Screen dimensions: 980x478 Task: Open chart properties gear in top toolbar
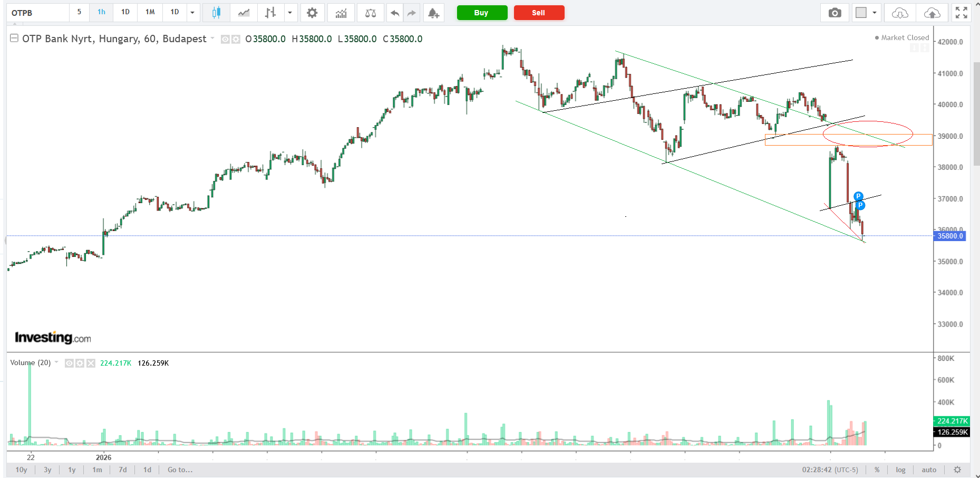[x=312, y=13]
